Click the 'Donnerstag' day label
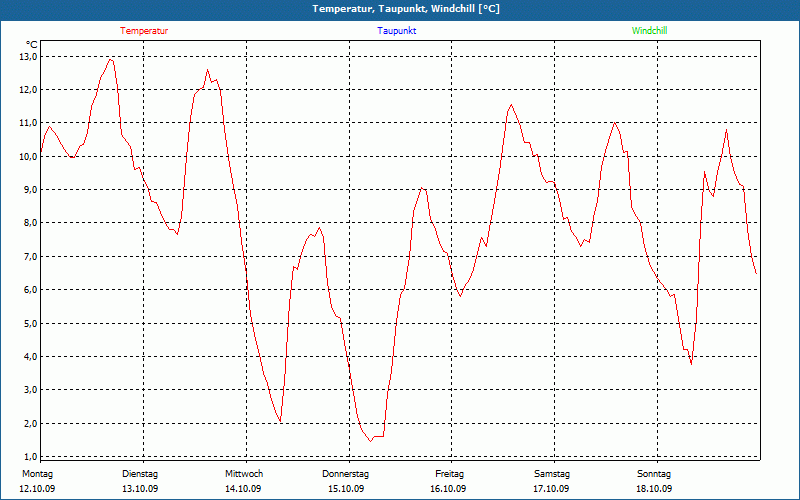Image resolution: width=800 pixels, height=500 pixels. pos(345,474)
